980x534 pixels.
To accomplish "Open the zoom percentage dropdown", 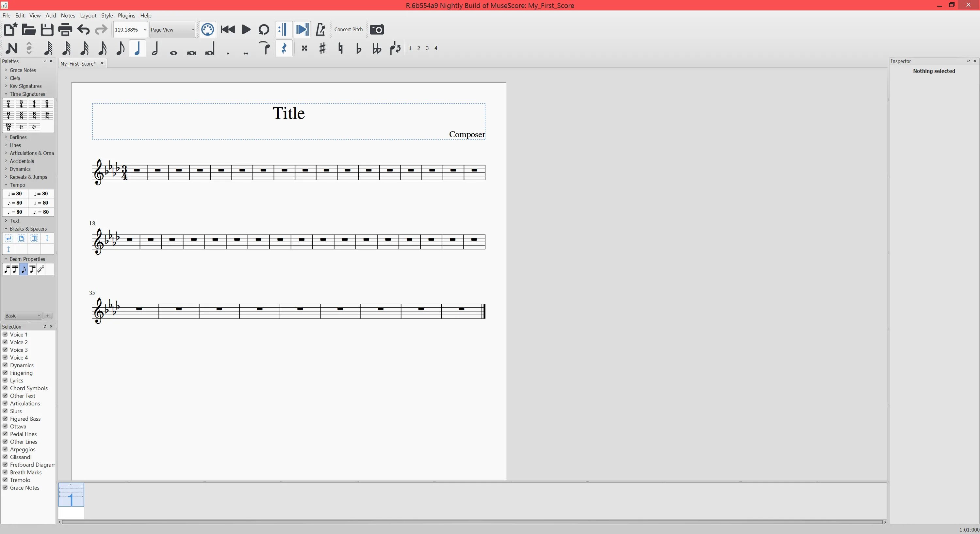I will pyautogui.click(x=145, y=29).
